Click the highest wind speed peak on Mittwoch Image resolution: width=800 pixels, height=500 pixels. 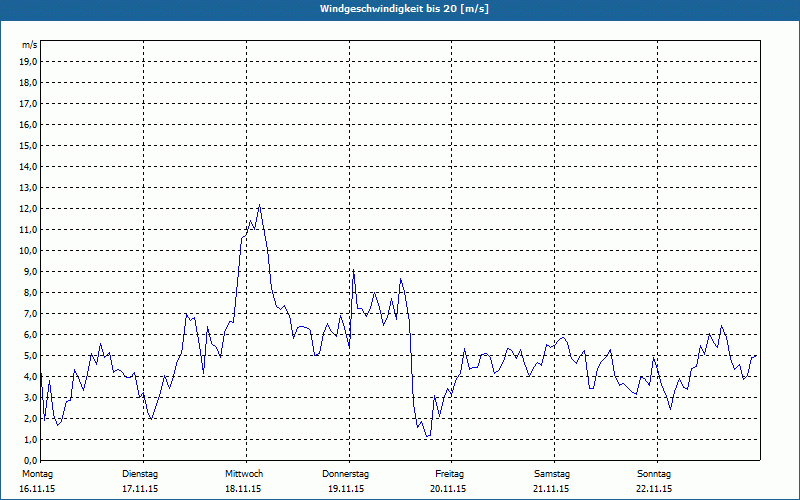[259, 206]
